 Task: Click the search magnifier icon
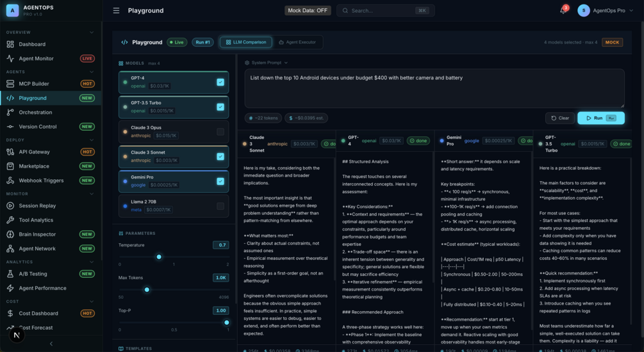point(345,11)
